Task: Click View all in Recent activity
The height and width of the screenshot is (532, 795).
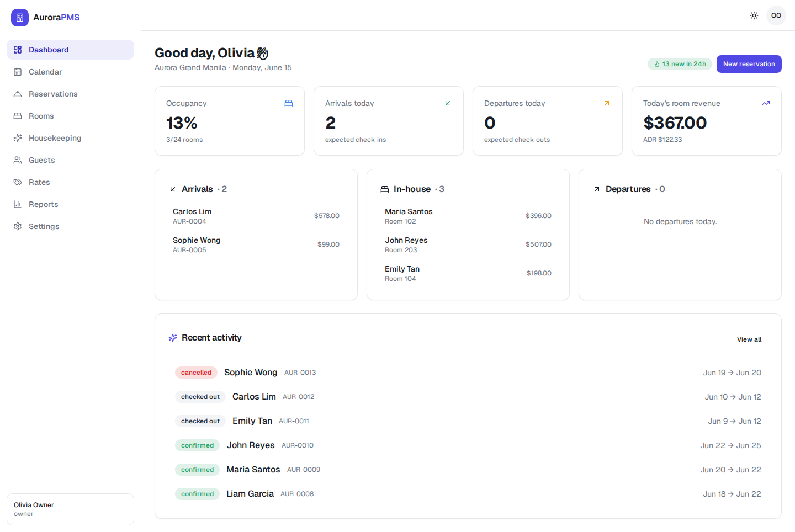Action: pos(749,339)
